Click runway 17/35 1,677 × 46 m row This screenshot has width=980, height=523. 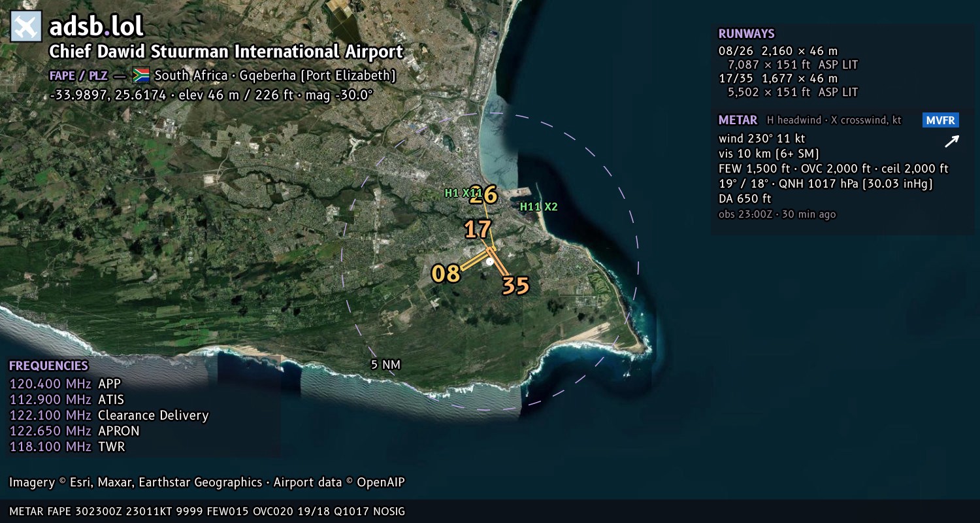[777, 78]
